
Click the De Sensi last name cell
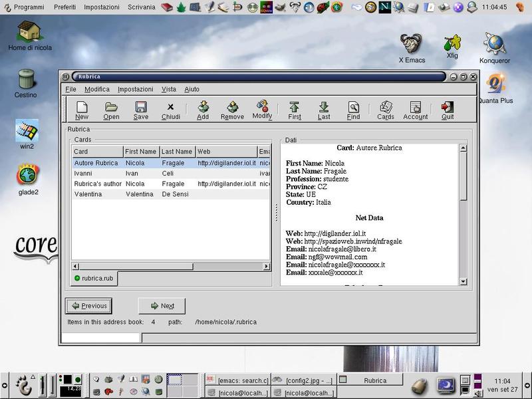(175, 194)
